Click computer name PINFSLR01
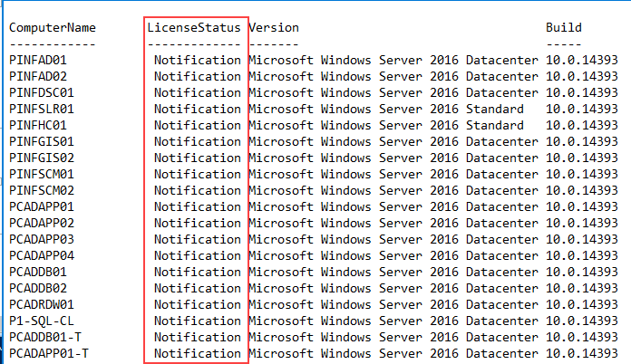Screen dimensions: 631x364 (x=42, y=109)
